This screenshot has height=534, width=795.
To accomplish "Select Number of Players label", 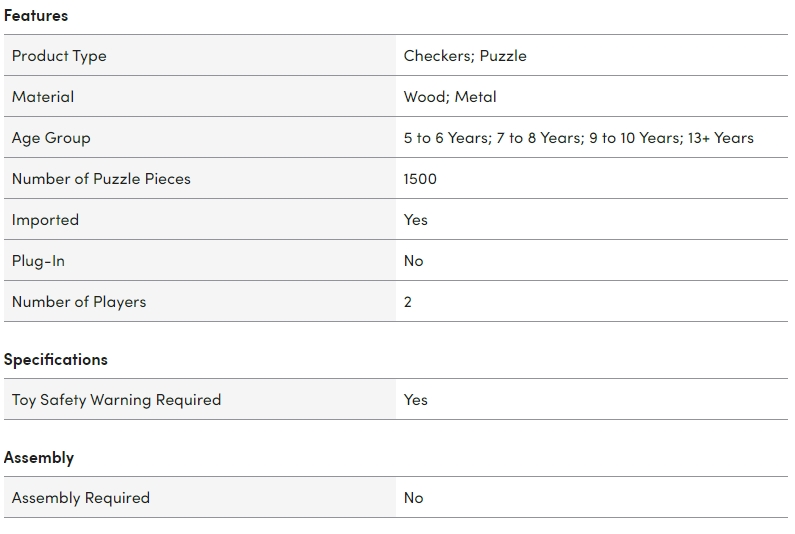I will [79, 302].
